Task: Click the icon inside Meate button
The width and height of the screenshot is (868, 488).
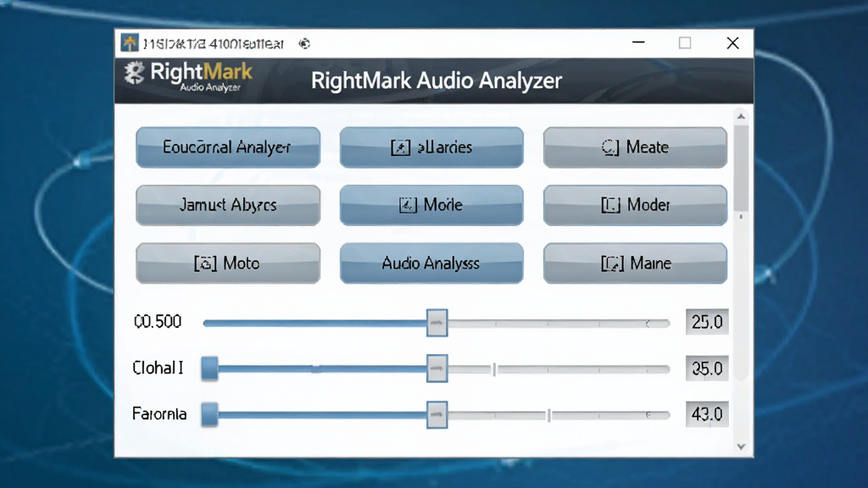Action: click(x=610, y=147)
